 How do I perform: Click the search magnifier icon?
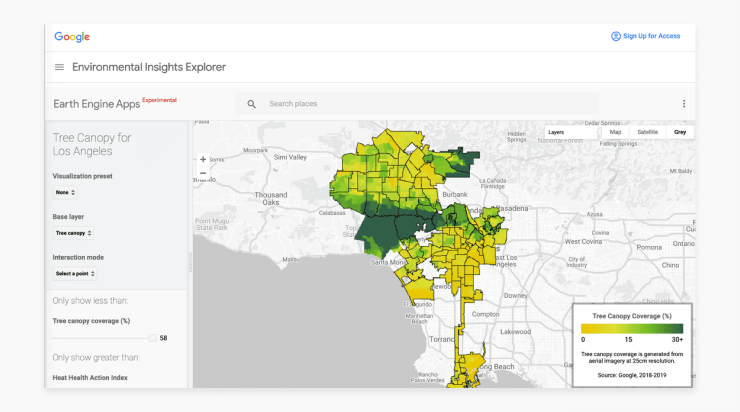point(252,104)
